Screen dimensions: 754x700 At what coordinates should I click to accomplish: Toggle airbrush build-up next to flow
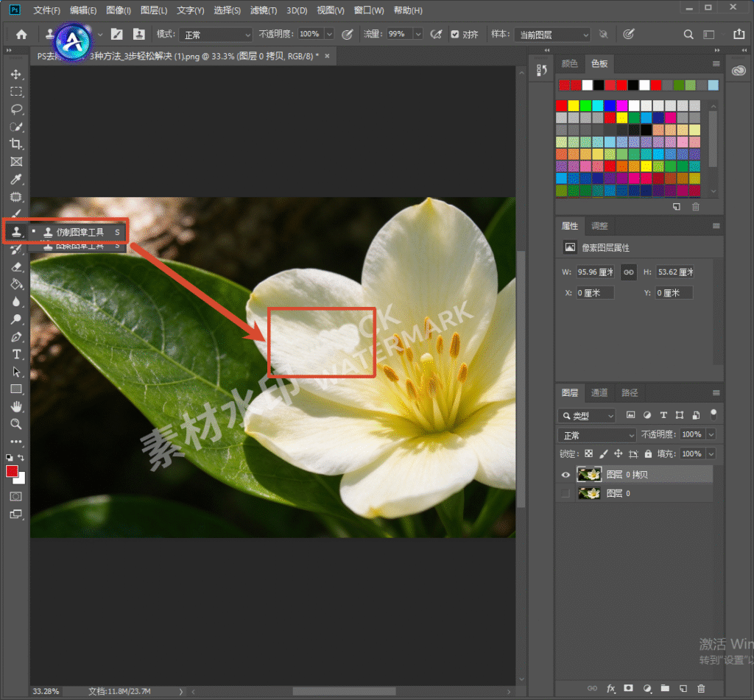[x=436, y=34]
